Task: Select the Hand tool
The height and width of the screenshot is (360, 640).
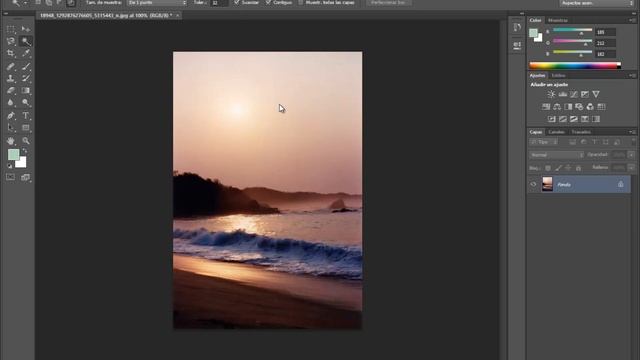Action: point(11,141)
